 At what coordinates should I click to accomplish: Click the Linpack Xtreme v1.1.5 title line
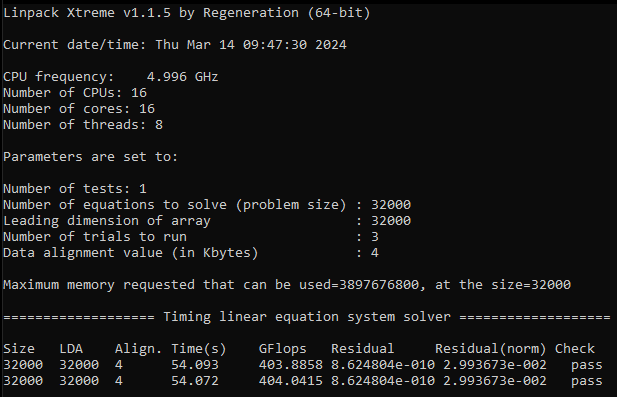187,13
